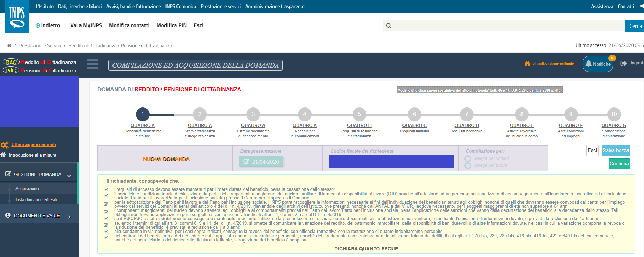
Task: Click Vai a MyINPS link
Action: [86, 25]
